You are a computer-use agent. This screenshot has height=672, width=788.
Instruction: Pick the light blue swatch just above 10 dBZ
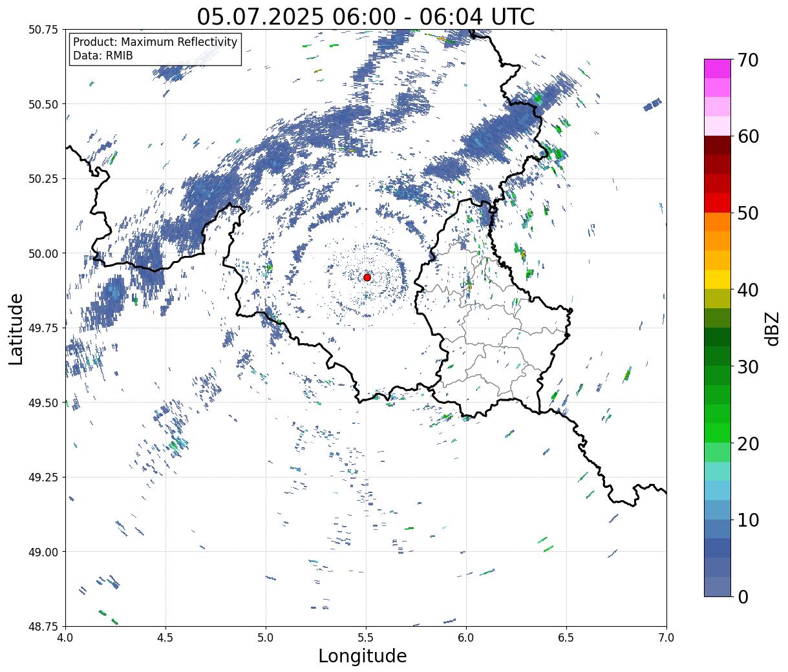[x=718, y=510]
